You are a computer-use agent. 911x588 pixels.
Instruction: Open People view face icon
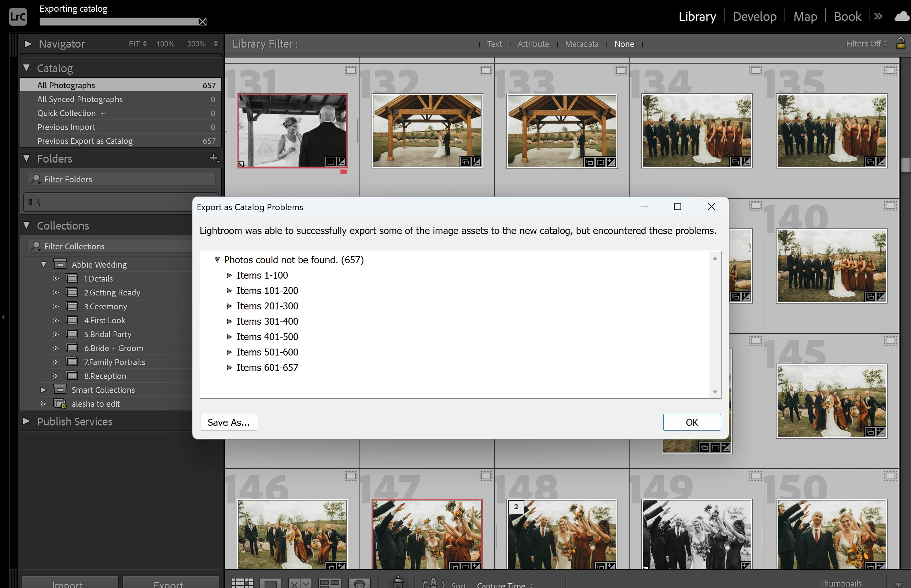click(359, 583)
